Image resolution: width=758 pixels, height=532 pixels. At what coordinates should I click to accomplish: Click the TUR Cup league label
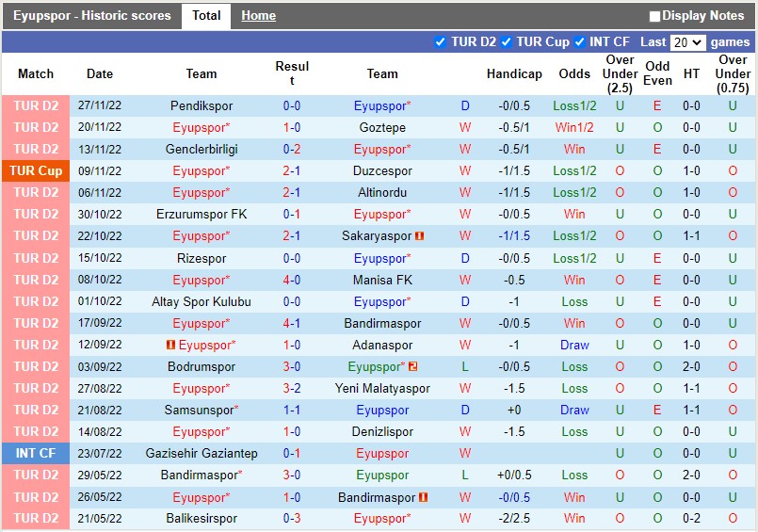click(x=36, y=170)
